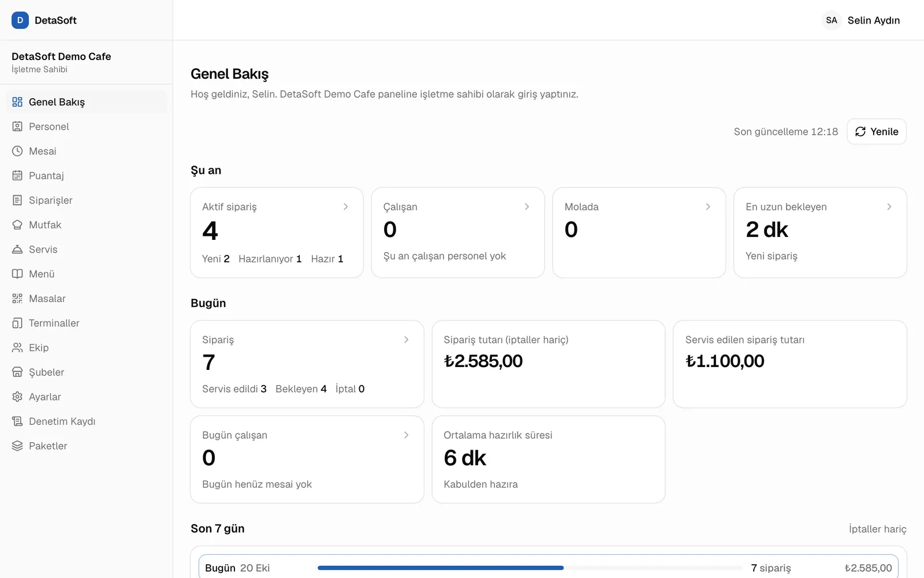Image resolution: width=924 pixels, height=578 pixels.
Task: Click the 6 dk average prep time
Action: [465, 458]
